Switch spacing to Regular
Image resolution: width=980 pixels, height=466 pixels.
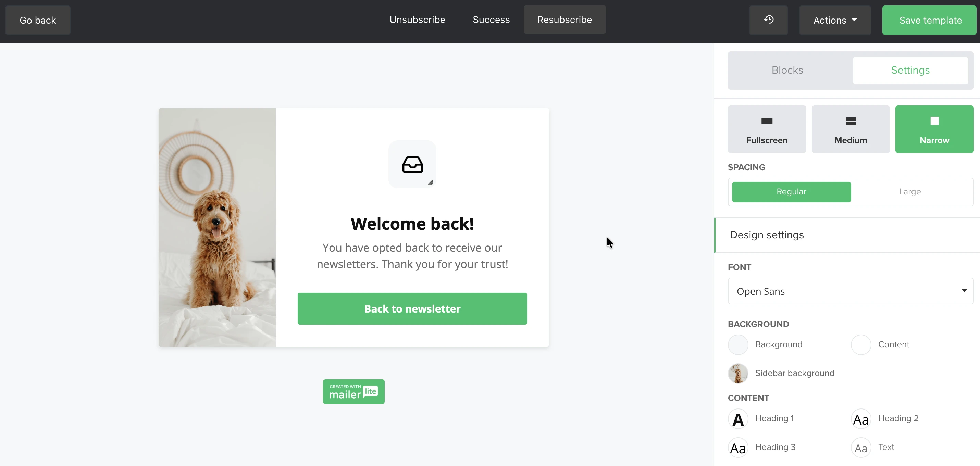tap(791, 192)
